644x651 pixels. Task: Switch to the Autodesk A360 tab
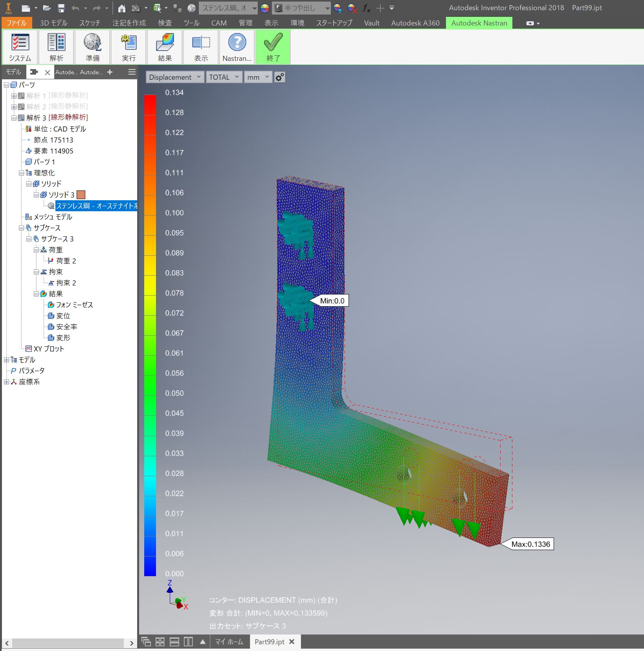coord(415,23)
